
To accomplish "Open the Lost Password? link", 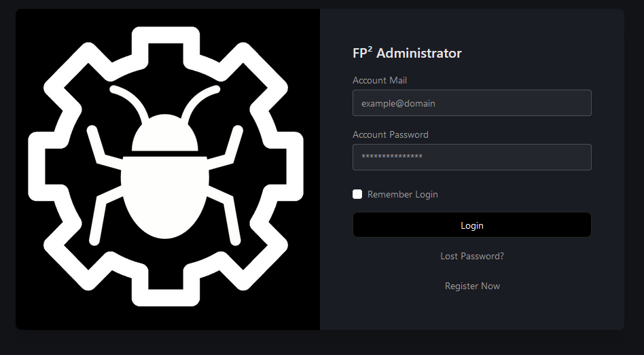I will (472, 256).
